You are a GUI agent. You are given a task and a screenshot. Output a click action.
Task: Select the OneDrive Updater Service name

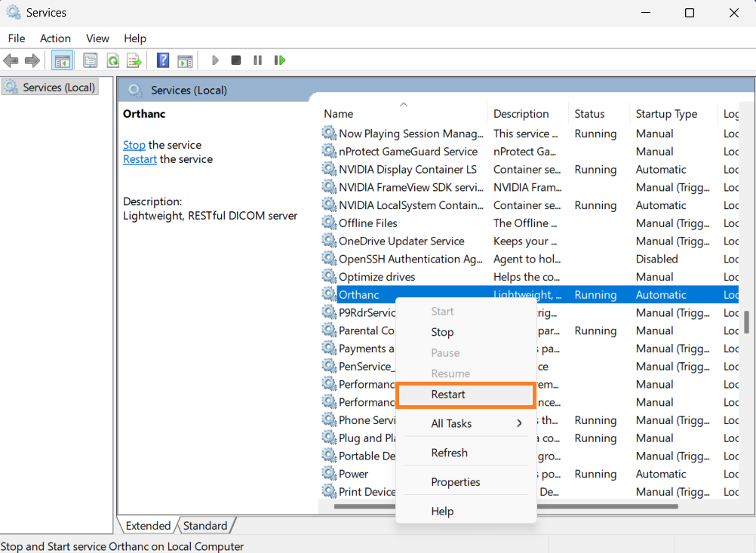(x=401, y=241)
